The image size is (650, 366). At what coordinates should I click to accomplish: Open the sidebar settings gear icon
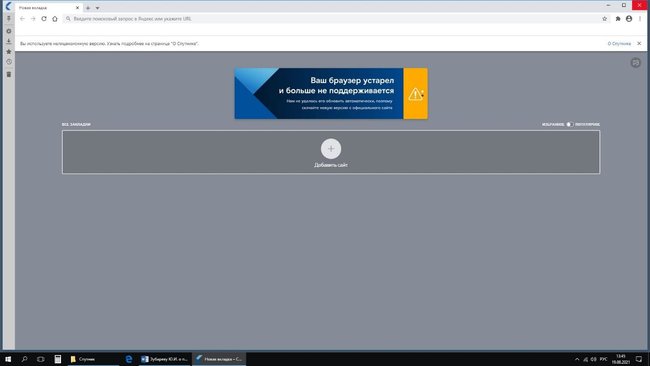coord(9,31)
